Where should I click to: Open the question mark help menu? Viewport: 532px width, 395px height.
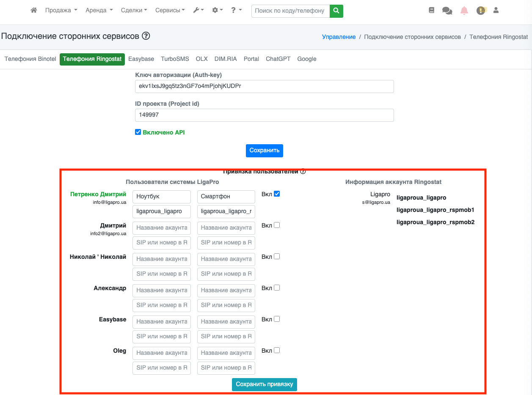point(237,10)
